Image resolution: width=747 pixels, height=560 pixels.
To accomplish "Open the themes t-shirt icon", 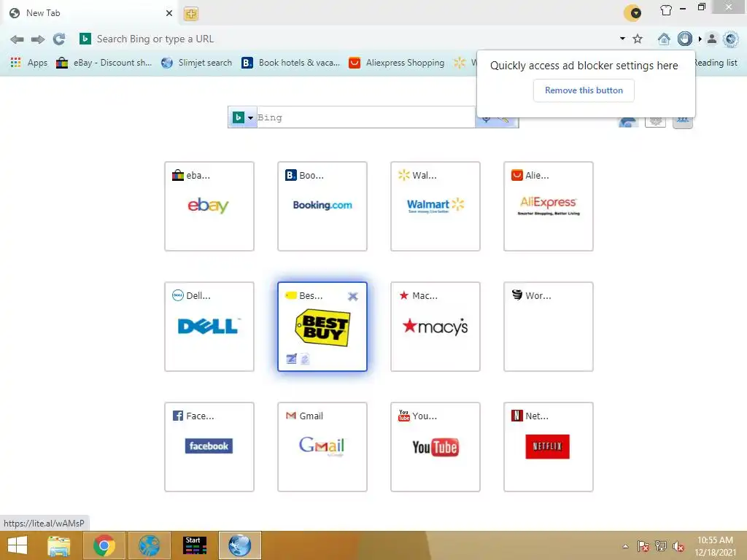I will (x=666, y=10).
